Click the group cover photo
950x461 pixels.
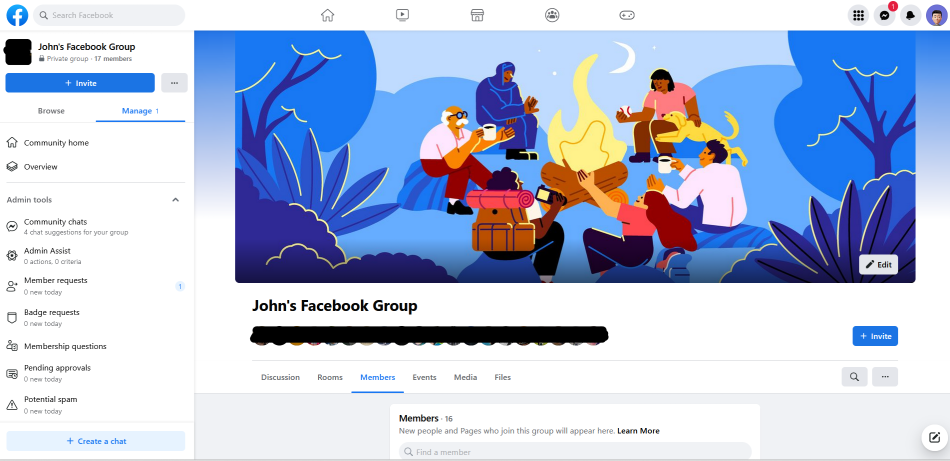[x=575, y=156]
